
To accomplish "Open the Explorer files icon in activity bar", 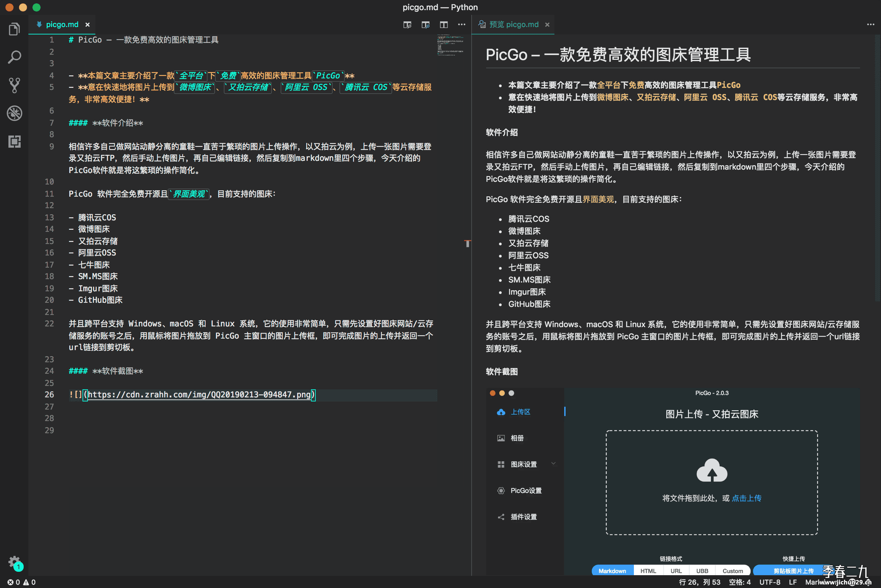I will [14, 29].
